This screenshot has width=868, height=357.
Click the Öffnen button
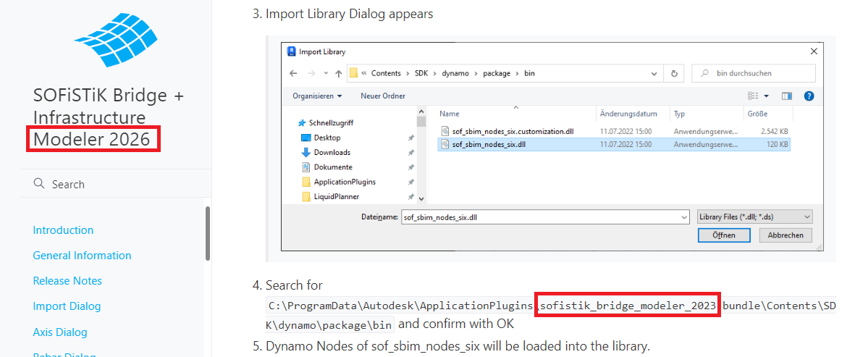coord(723,235)
